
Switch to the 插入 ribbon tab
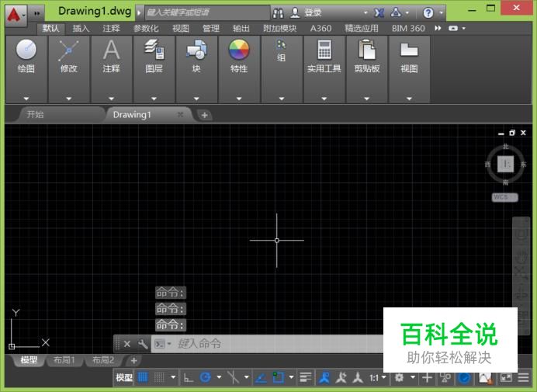point(81,28)
